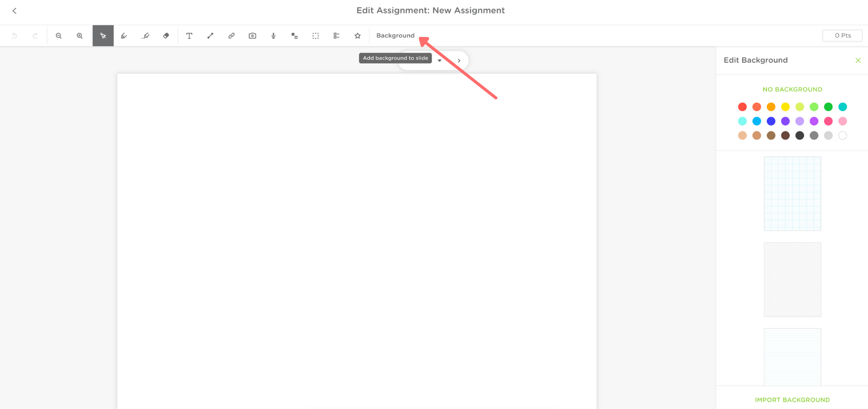Select the Pen drawing tool
The height and width of the screenshot is (409, 868).
tap(124, 36)
